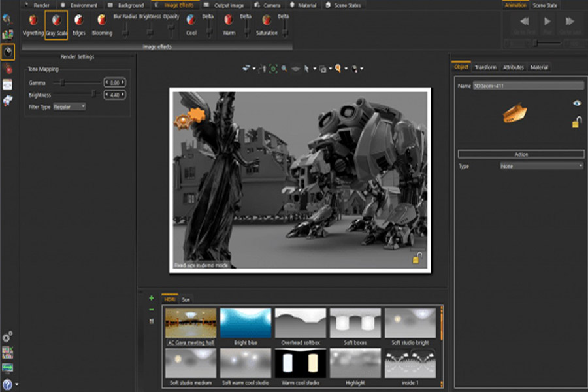Open the dropdown arrow beside the selection tool

(314, 67)
